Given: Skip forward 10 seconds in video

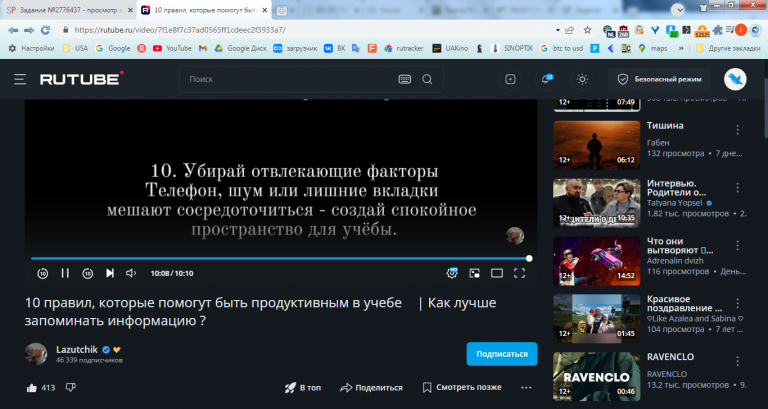Looking at the screenshot, I should (88, 273).
